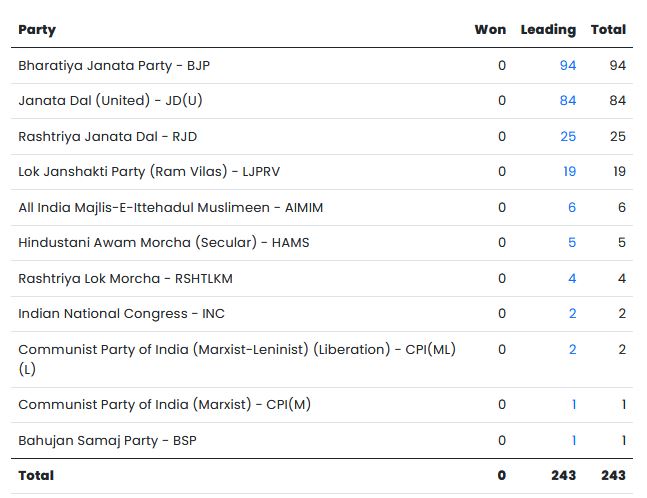Open Rashtriya Lok Morcha leading link
This screenshot has height=498, width=647.
572,278
